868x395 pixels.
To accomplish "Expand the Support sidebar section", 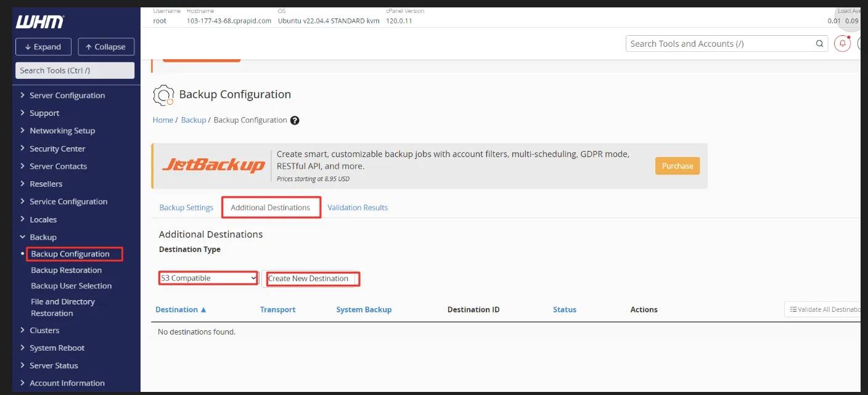I will coord(44,113).
